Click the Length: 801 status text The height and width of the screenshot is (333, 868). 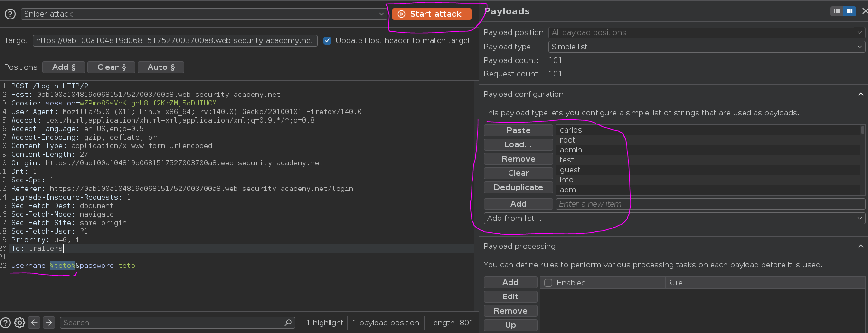click(451, 323)
